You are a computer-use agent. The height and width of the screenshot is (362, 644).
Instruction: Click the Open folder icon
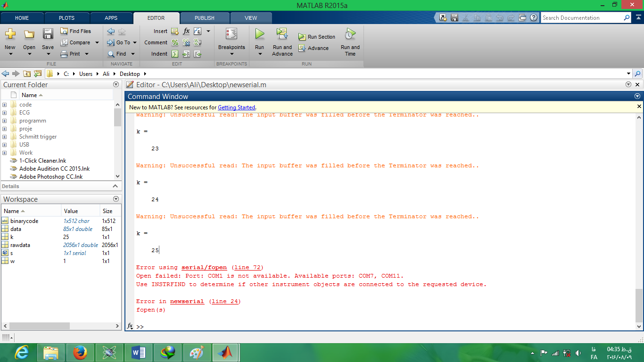[x=29, y=34]
